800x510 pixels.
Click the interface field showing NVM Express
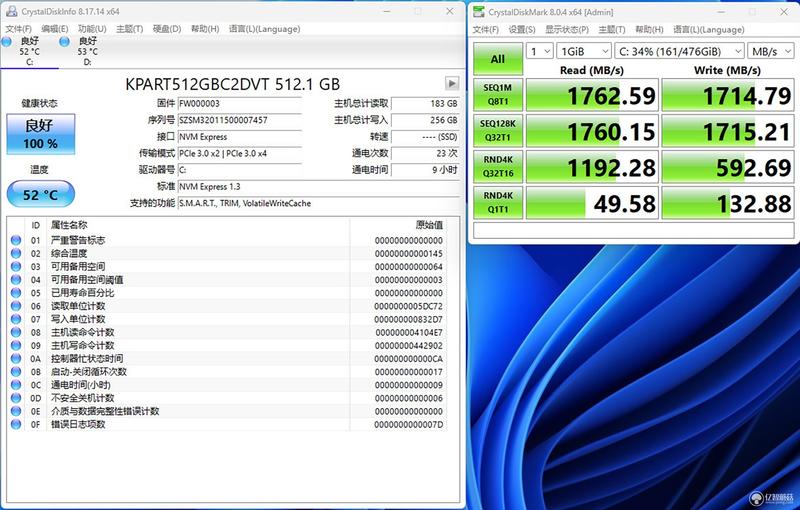(x=239, y=137)
